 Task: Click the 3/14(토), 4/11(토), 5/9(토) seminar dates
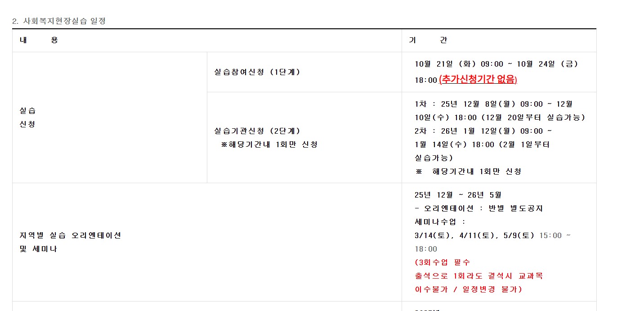pyautogui.click(x=474, y=235)
